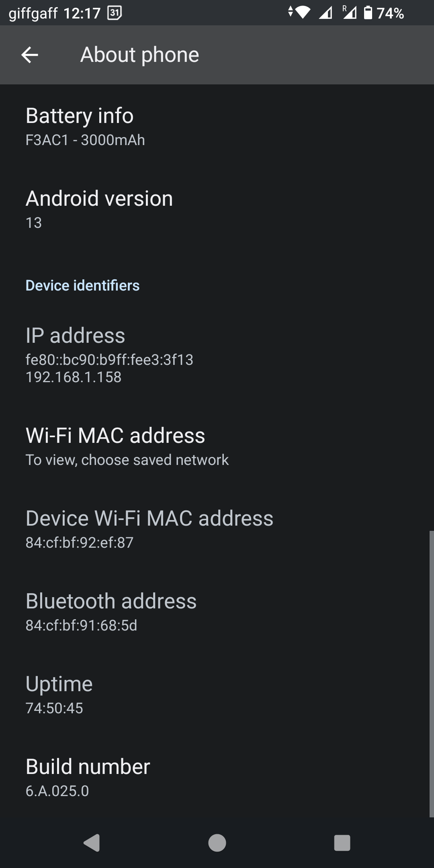Select the Bluetooth address entry
Image resolution: width=434 pixels, height=868 pixels.
(217, 612)
